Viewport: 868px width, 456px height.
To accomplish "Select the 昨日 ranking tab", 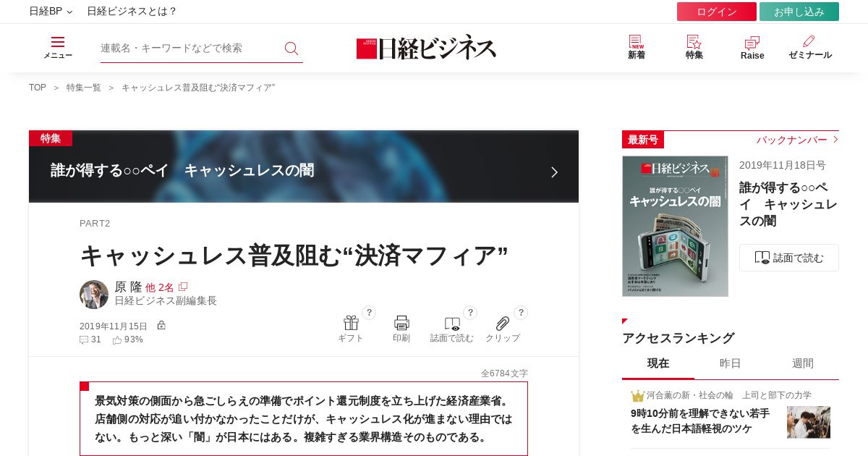I will [731, 363].
